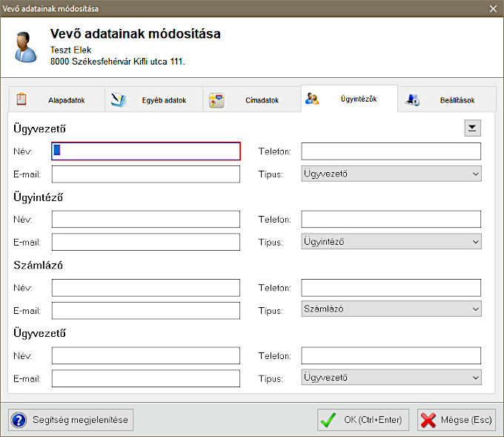This screenshot has width=504, height=437.
Task: Focus the first Ügyvezető Név field
Action: 146,151
